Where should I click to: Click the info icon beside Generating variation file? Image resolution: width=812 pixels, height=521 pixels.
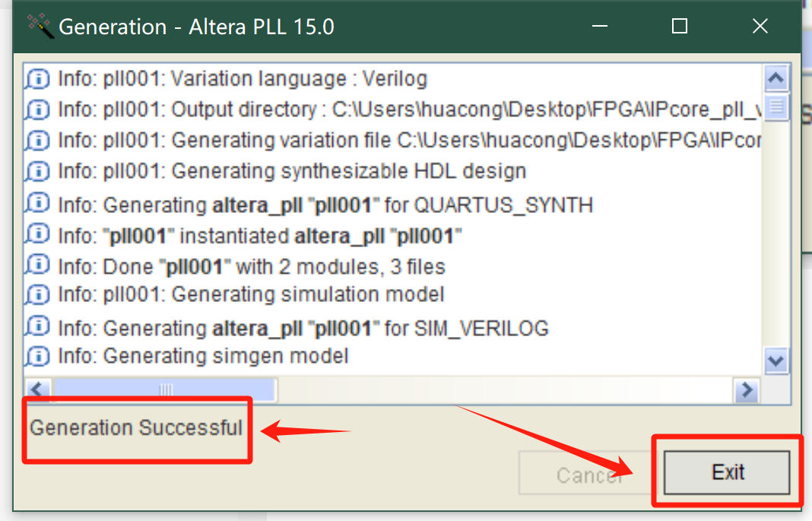[38, 141]
